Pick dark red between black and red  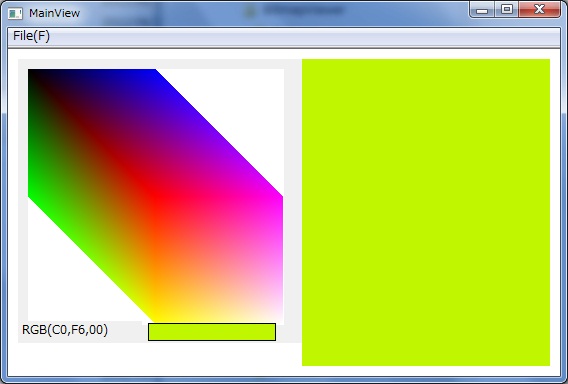click(x=92, y=133)
